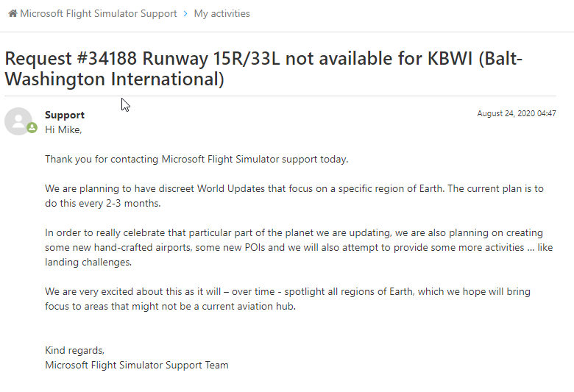Click the Kind regards closing line
This screenshot has width=574, height=392.
click(x=74, y=351)
